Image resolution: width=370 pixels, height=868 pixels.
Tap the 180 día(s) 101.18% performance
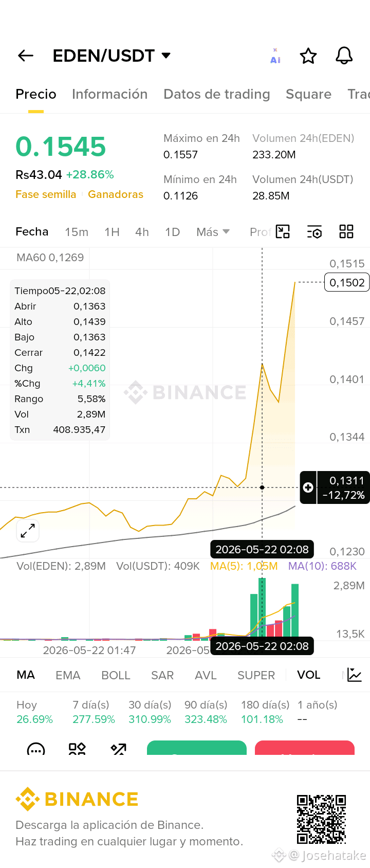click(x=265, y=712)
